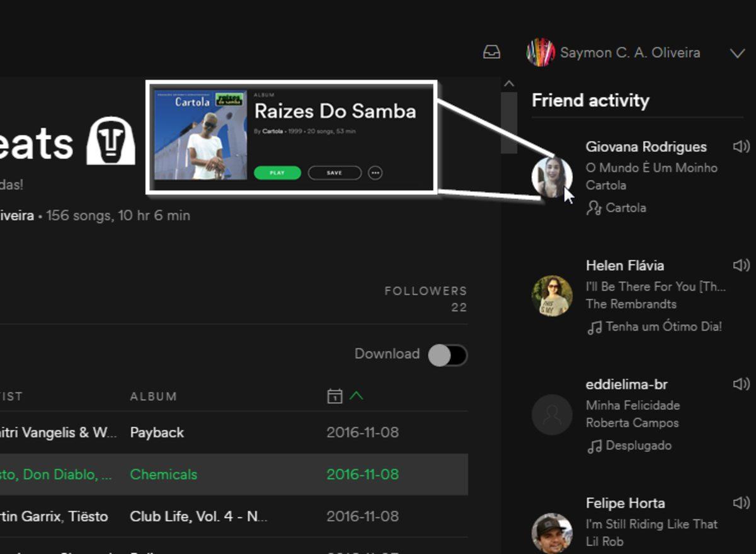Image resolution: width=756 pixels, height=554 pixels.
Task: Click Saymon's colorful profile avatar
Action: [x=541, y=53]
